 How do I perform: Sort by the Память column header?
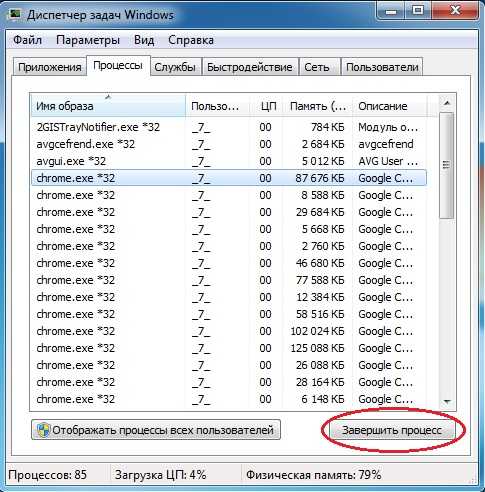point(318,106)
